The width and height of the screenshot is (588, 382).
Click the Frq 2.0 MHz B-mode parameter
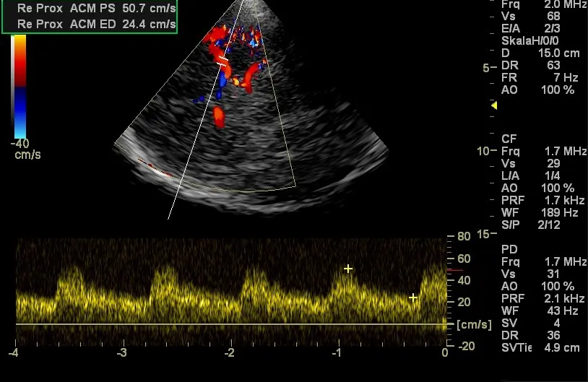(544, 4)
